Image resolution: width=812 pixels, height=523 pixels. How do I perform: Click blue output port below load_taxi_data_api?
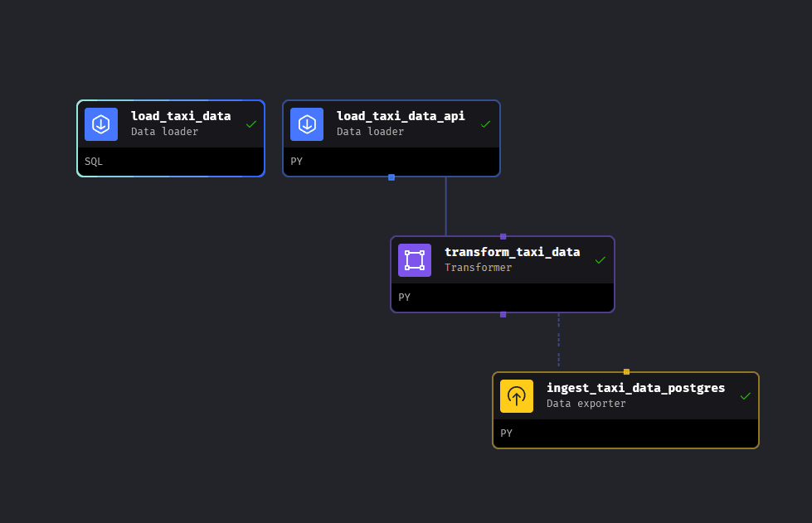[x=391, y=177]
